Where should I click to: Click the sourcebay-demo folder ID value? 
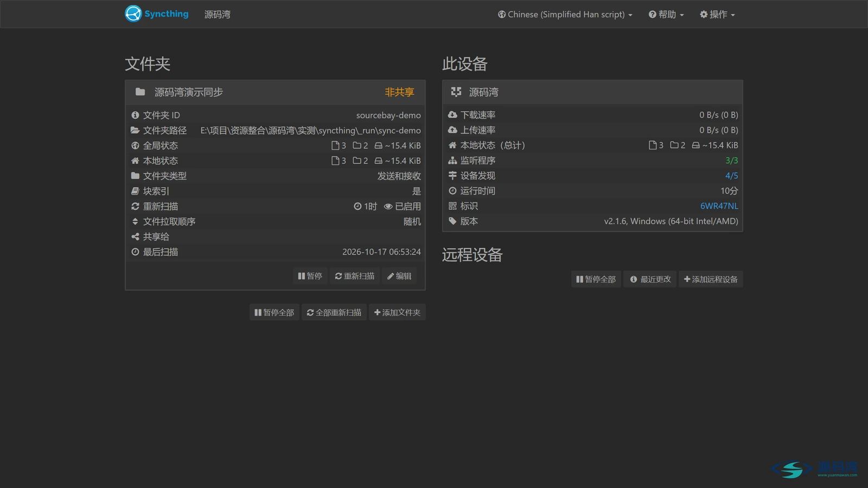[x=388, y=115]
